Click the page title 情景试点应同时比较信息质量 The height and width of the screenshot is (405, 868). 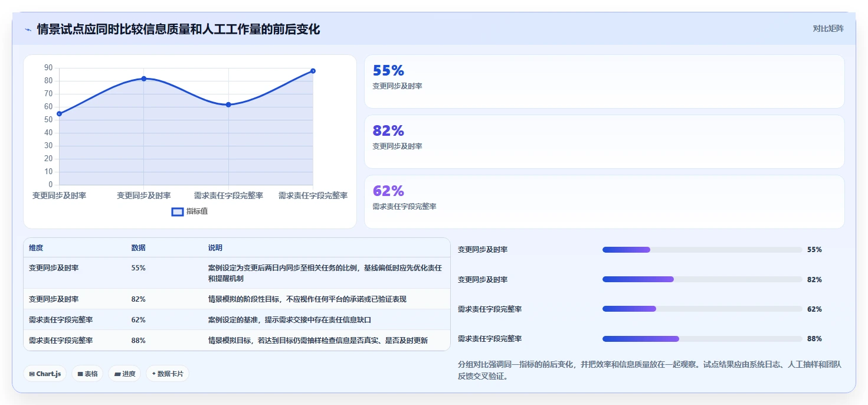point(178,29)
